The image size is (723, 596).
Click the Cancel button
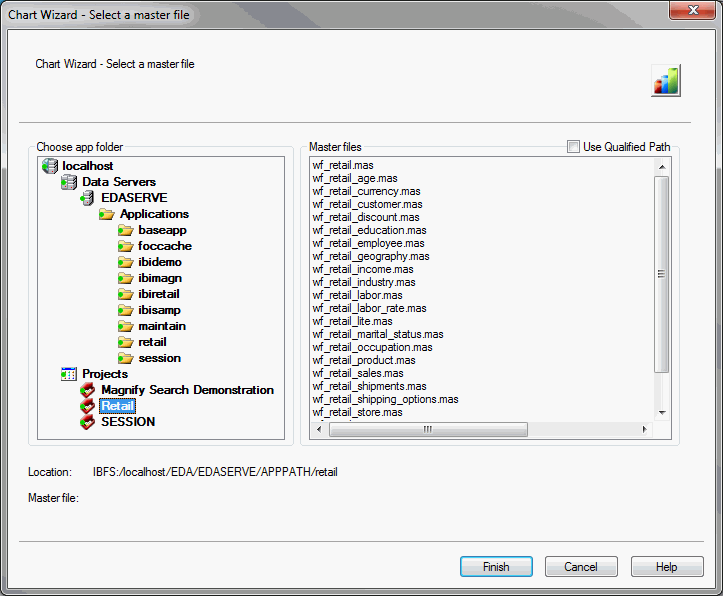point(581,566)
